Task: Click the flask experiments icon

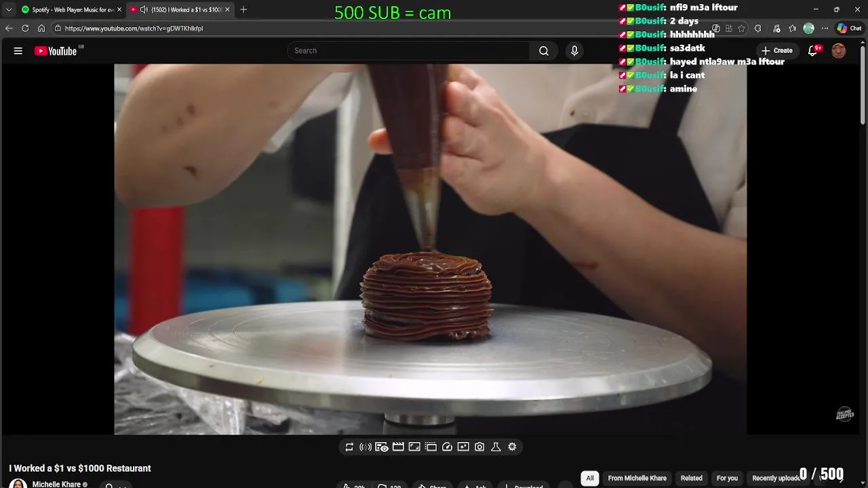Action: point(496,447)
